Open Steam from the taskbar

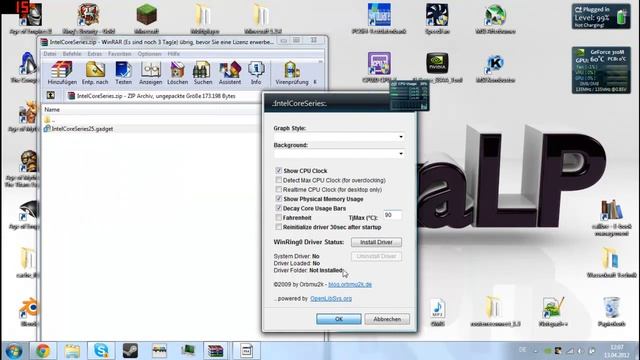130,351
